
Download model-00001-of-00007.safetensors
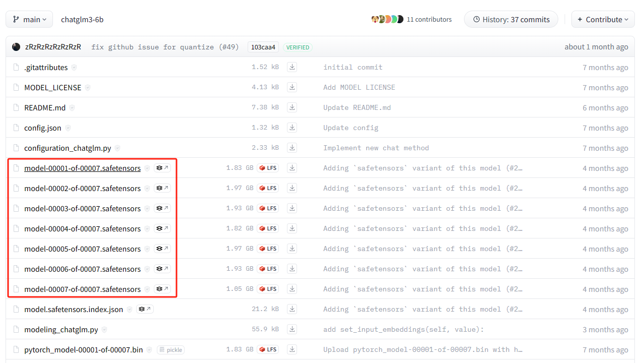[x=292, y=168]
